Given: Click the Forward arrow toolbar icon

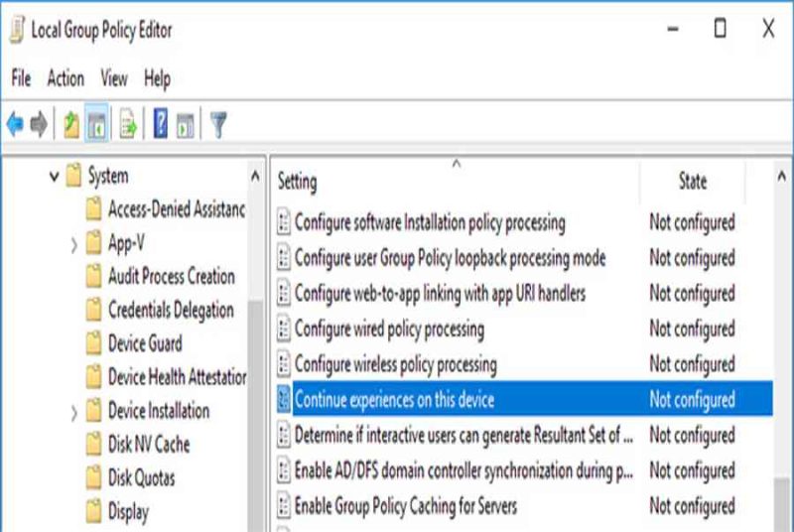Looking at the screenshot, I should coord(39,123).
